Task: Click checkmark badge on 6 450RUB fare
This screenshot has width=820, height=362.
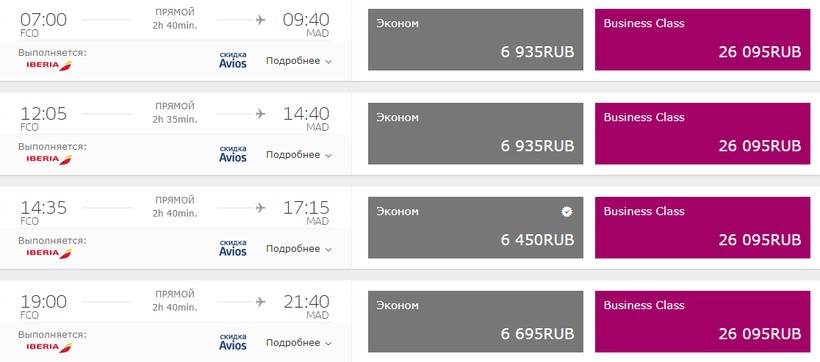Action: point(567,211)
